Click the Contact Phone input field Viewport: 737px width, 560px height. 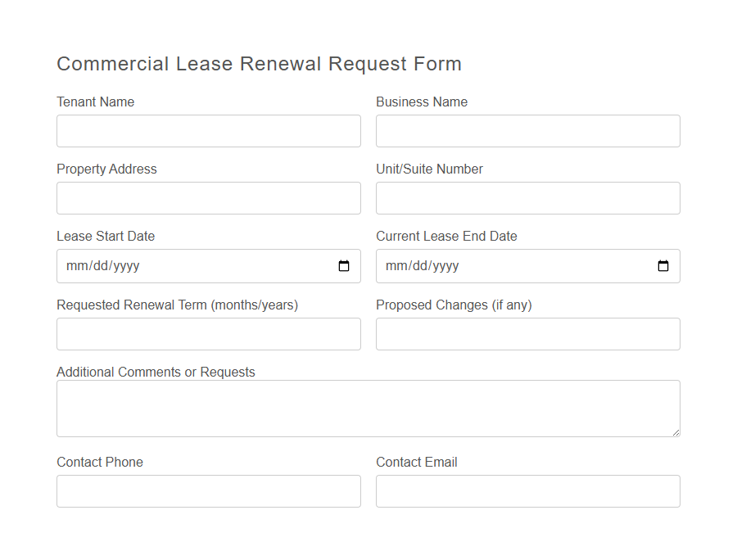click(208, 491)
